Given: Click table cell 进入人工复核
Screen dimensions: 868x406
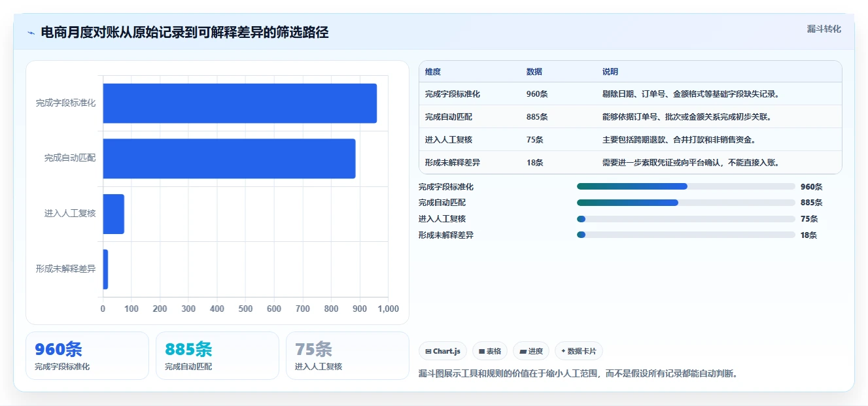Looking at the screenshot, I should [449, 140].
